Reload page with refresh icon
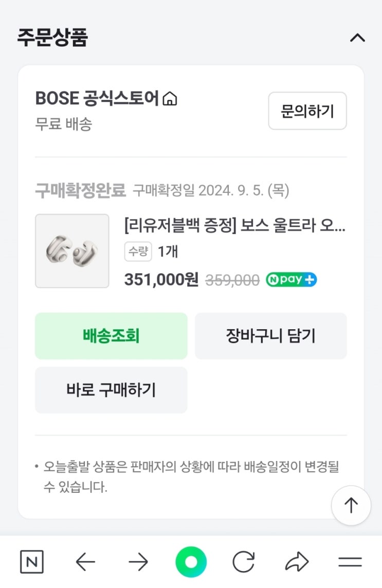The image size is (382, 588). point(244,562)
